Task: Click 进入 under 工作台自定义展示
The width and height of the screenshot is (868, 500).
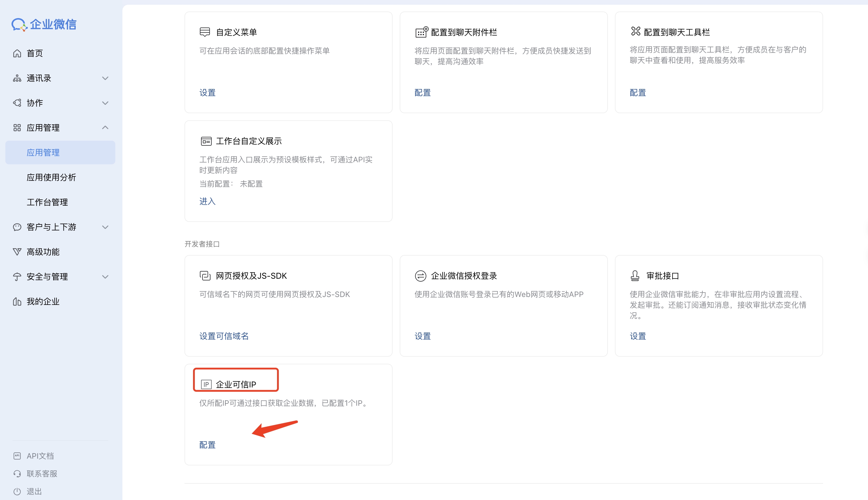Action: pos(207,202)
